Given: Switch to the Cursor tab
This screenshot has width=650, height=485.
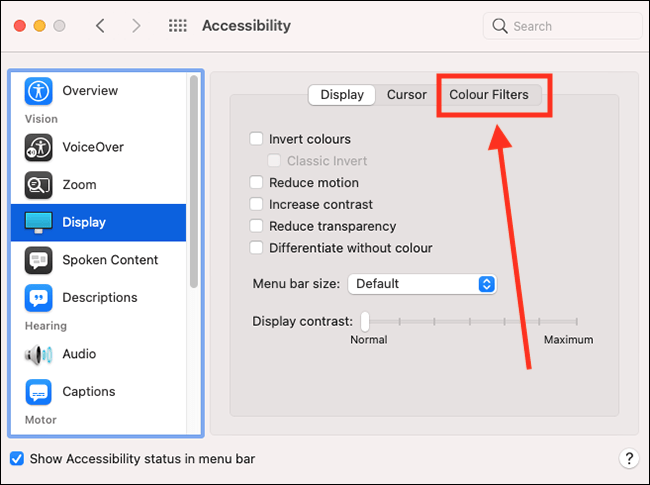Looking at the screenshot, I should coord(407,95).
